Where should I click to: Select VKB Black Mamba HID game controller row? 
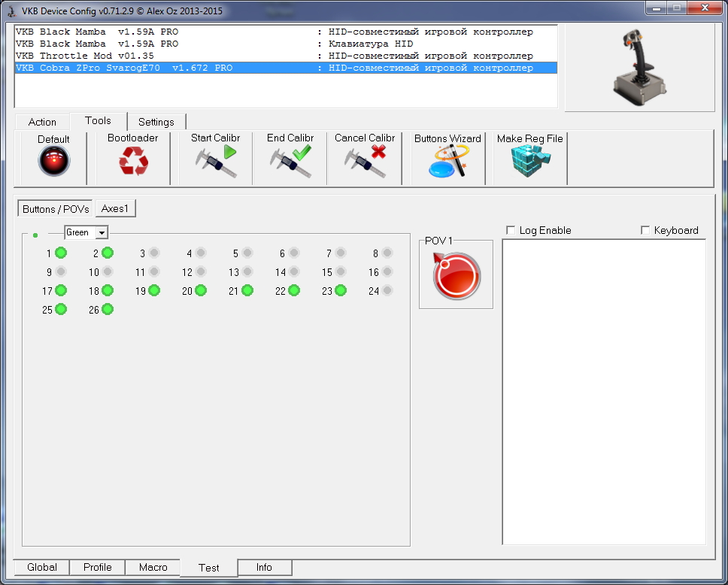[x=286, y=32]
